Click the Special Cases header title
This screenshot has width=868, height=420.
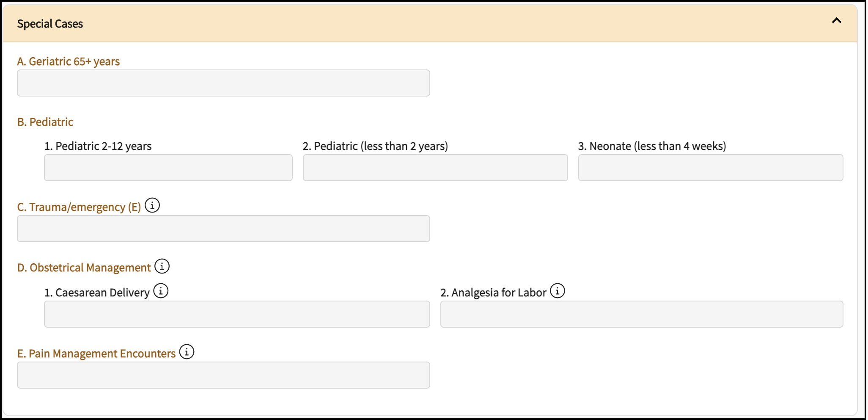(50, 24)
